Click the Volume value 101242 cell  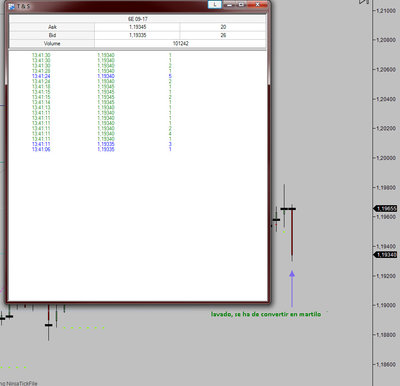pos(180,44)
